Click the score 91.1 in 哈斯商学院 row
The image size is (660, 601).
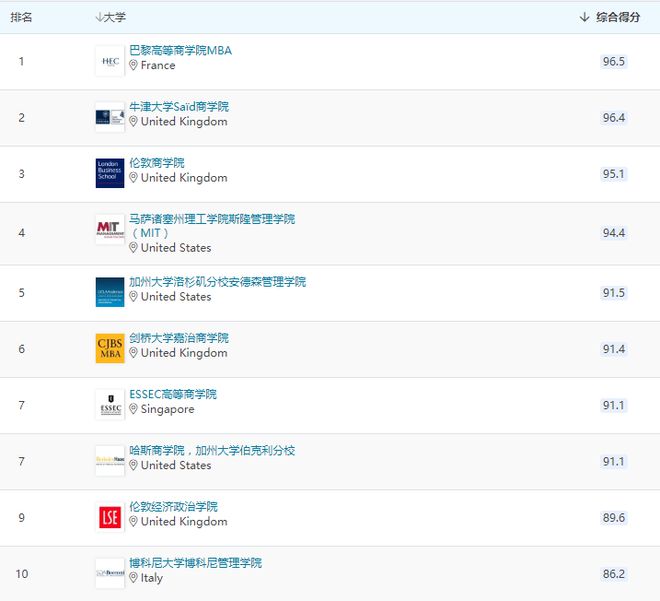(x=614, y=461)
